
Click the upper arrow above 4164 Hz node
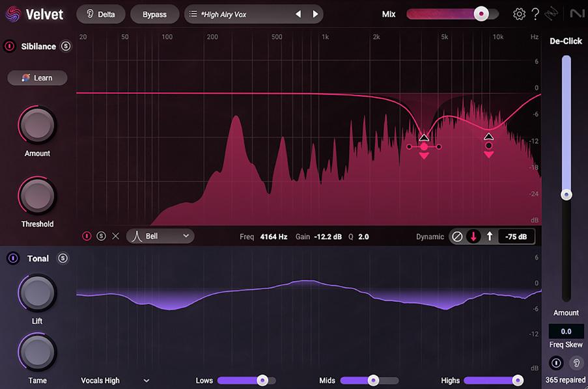pos(424,137)
